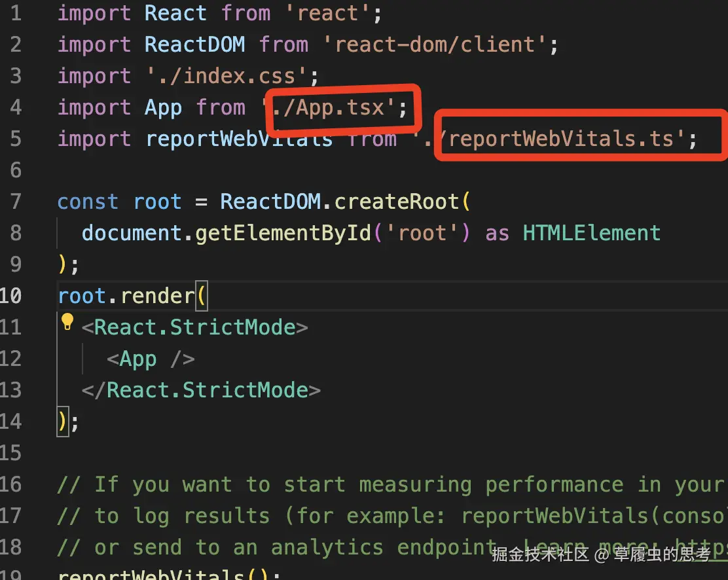Click the closing React.StrictMode tag

click(201, 390)
